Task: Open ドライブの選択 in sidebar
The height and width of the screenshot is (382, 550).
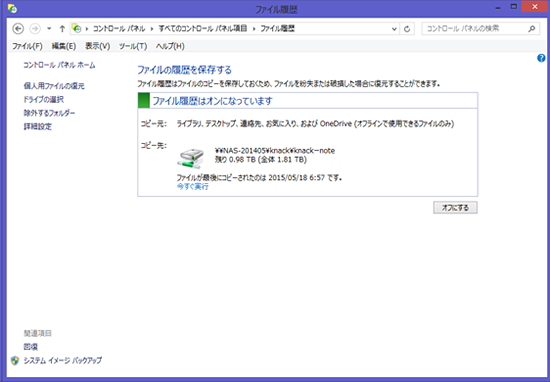Action: click(x=43, y=100)
